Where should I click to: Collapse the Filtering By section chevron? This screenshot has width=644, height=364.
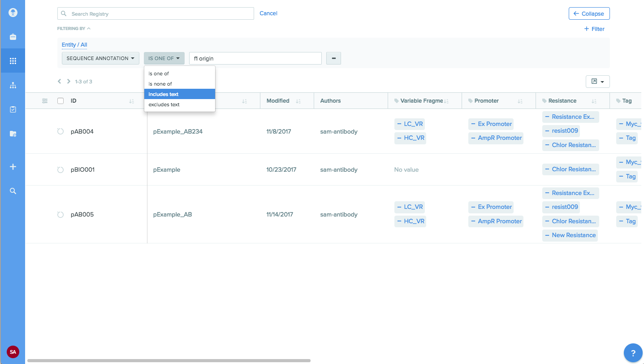[x=89, y=29]
